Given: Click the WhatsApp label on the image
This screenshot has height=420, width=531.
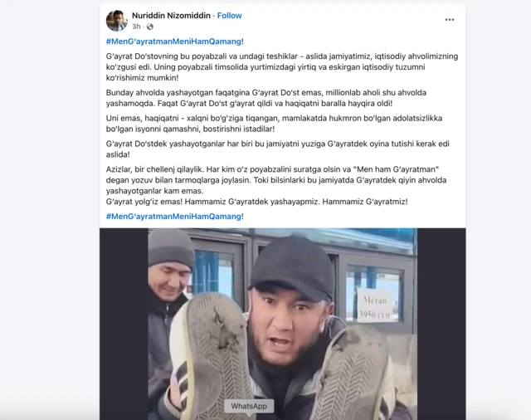Looking at the screenshot, I should click(x=249, y=406).
